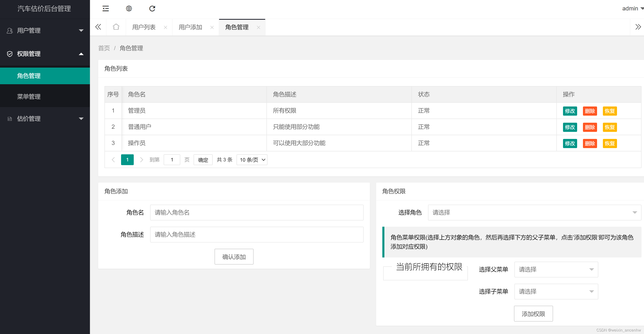Click 删除 for the 操作员 role
The image size is (644, 334).
[590, 143]
